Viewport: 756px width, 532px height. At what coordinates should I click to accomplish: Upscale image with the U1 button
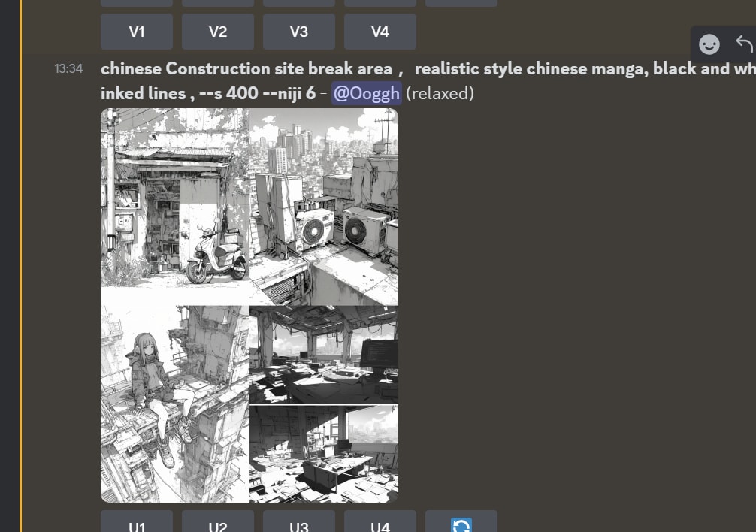click(137, 521)
